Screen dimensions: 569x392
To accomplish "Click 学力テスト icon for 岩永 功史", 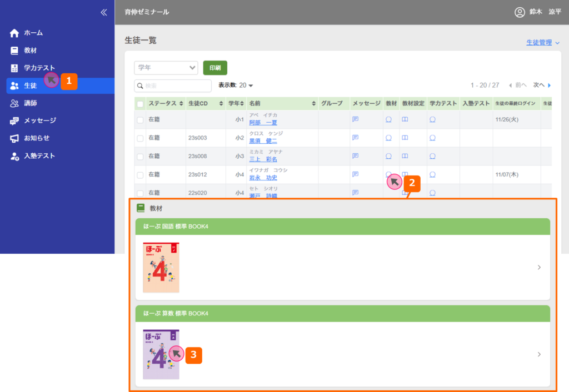I will click(432, 174).
